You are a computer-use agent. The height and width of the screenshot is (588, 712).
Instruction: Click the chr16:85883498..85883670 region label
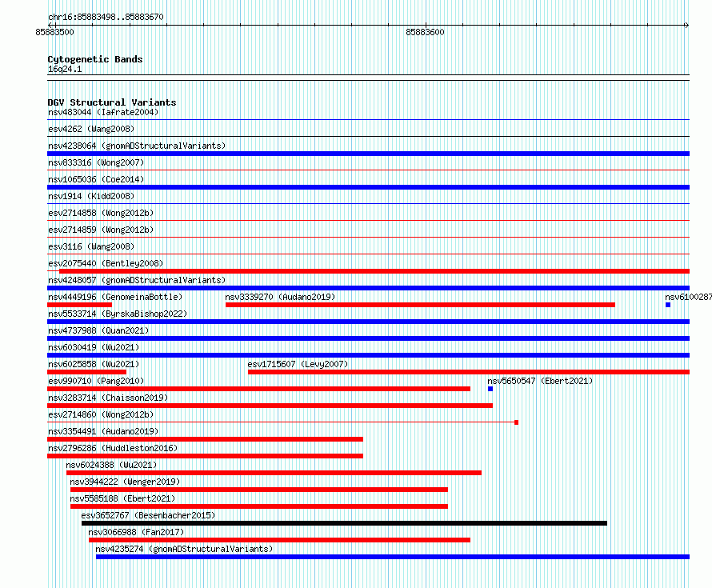coord(106,17)
